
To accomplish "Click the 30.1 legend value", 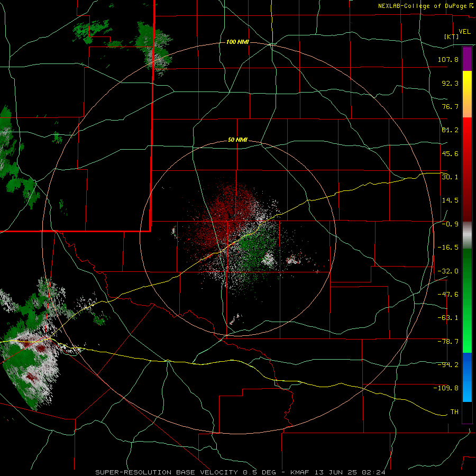I will tap(450, 177).
